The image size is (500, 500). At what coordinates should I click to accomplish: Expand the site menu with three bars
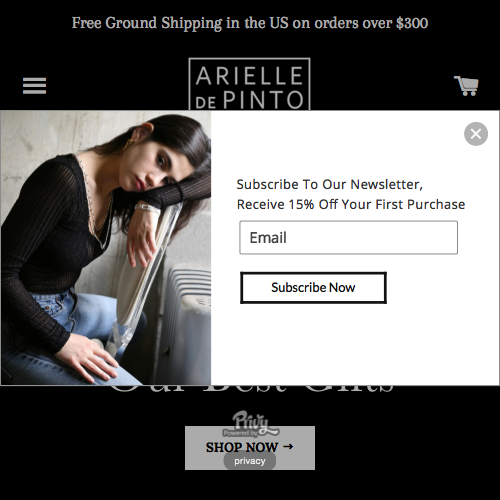34,86
